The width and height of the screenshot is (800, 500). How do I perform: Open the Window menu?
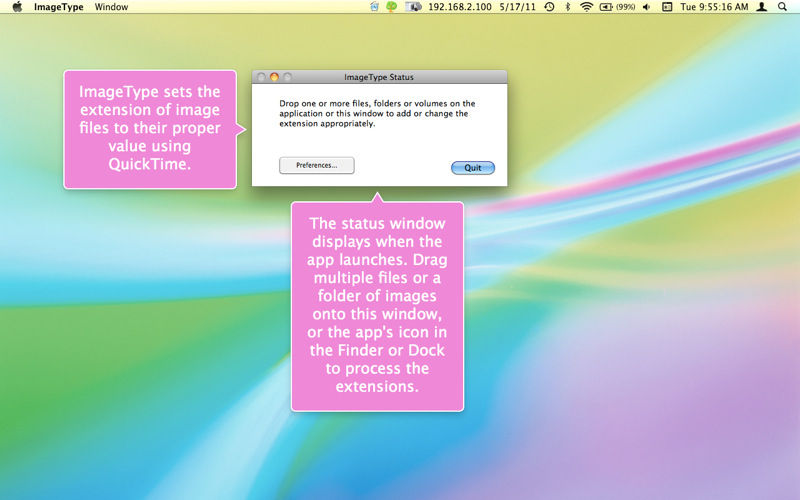click(x=111, y=7)
